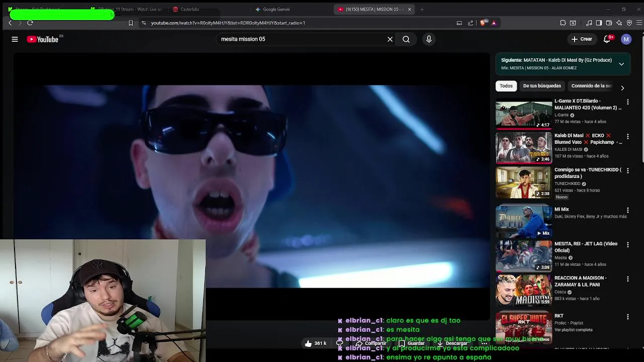Select the Todos filter chip
Image resolution: width=644 pixels, height=362 pixels.
(506, 86)
